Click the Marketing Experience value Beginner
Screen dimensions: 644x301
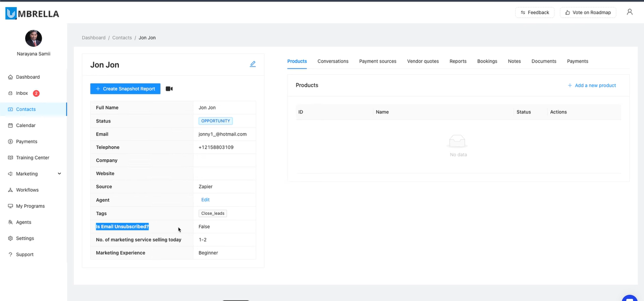pos(208,253)
